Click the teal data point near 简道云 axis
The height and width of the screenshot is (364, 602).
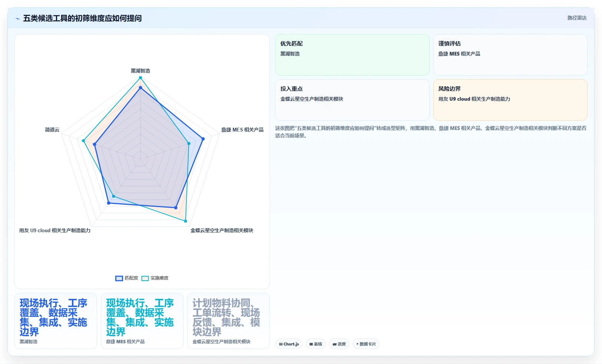click(83, 141)
